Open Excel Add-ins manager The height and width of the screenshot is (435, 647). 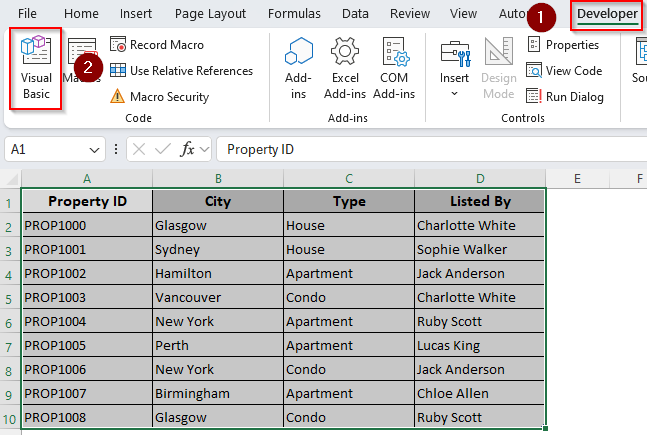tap(345, 69)
